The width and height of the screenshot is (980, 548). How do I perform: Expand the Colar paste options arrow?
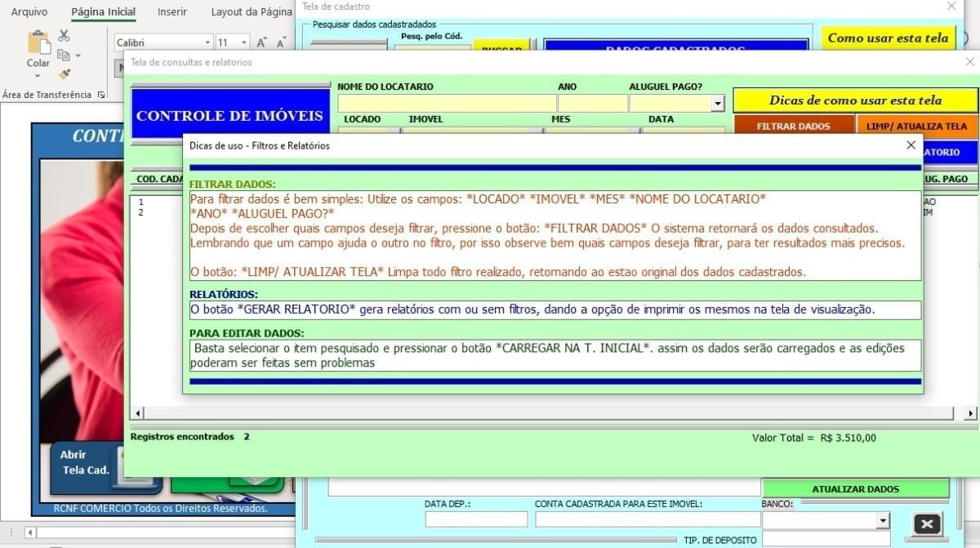point(38,75)
